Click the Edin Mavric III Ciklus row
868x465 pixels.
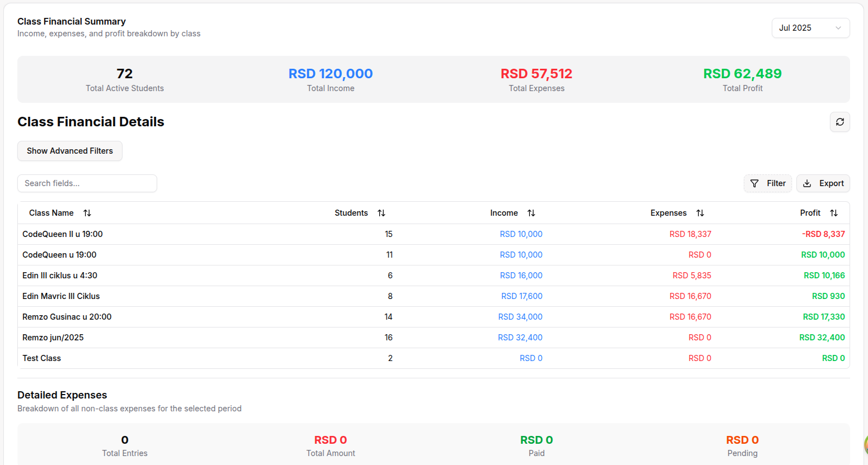[x=61, y=296]
